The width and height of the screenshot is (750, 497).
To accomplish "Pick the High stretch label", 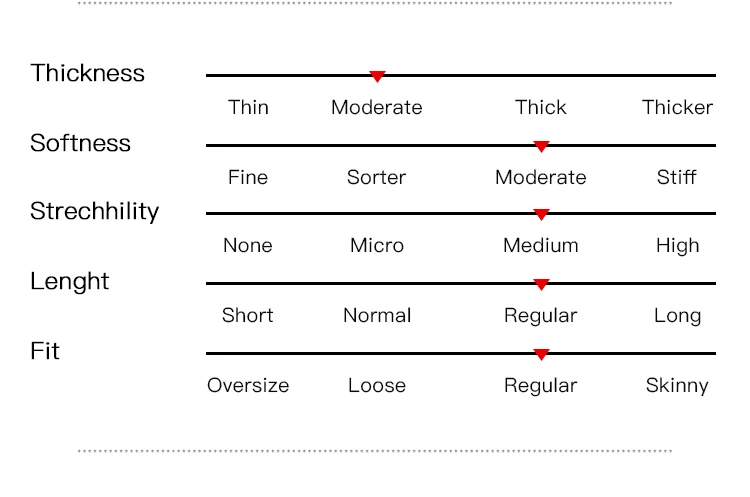I will point(677,245).
